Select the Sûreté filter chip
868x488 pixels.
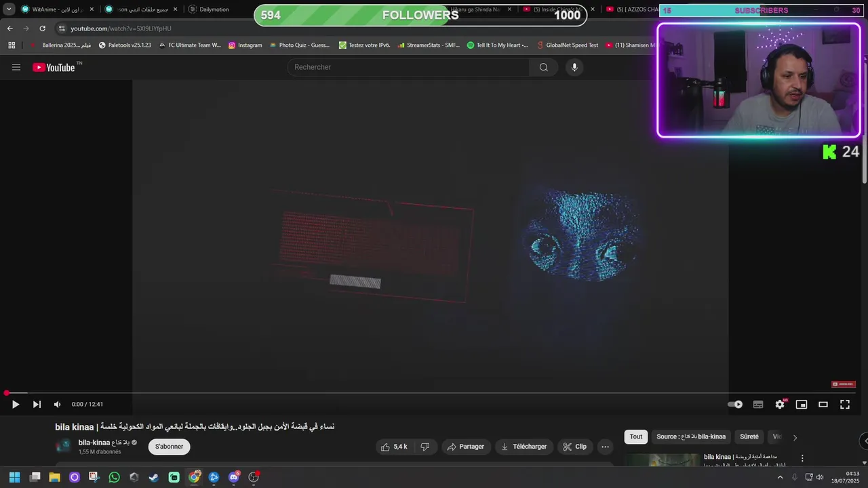pyautogui.click(x=749, y=436)
